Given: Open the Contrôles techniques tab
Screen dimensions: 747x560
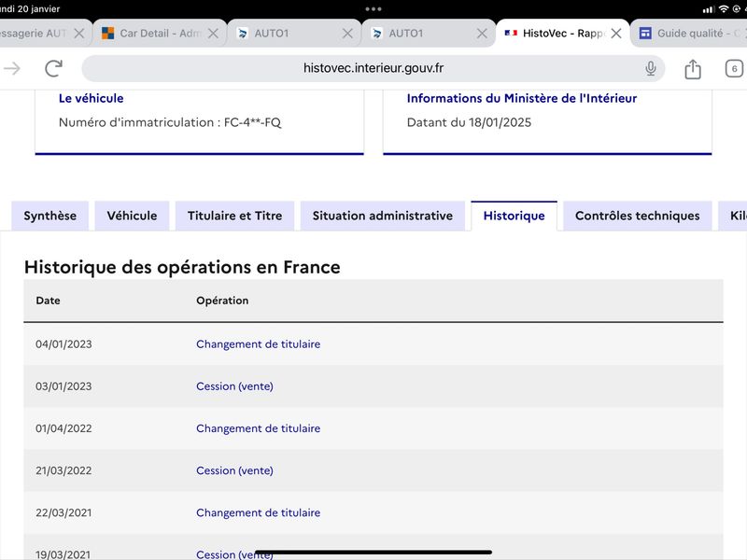Looking at the screenshot, I should coord(638,216).
